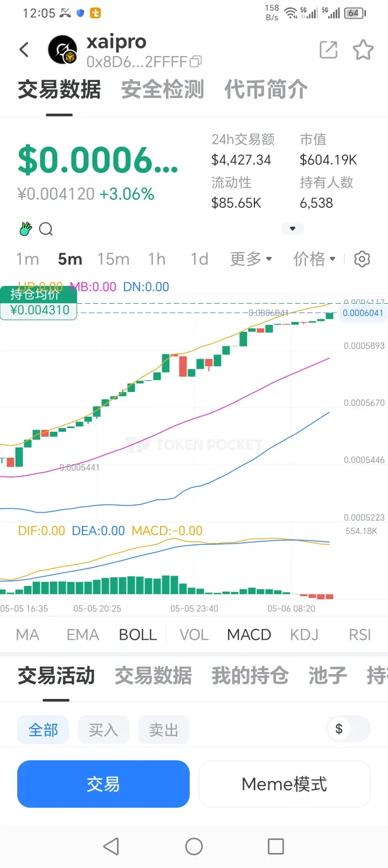Tap the green hand icon
Viewport: 388px width, 868px height.
25,229
